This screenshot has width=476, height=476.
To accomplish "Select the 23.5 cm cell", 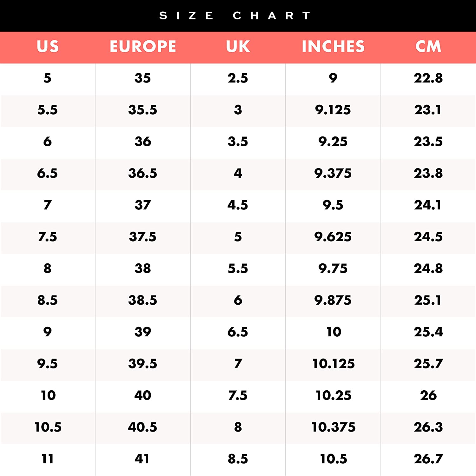I will pyautogui.click(x=428, y=142).
